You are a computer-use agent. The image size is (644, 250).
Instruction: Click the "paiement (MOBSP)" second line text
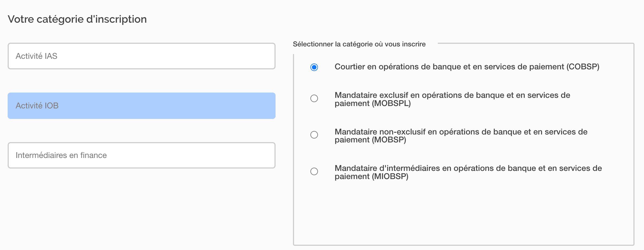coord(370,140)
